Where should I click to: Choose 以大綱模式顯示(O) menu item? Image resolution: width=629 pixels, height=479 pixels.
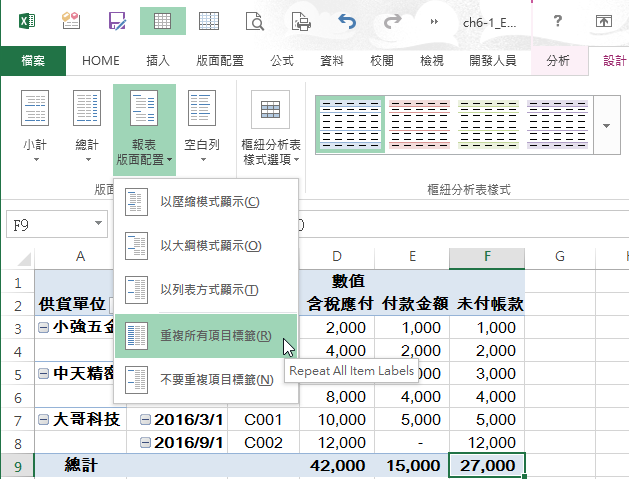pos(206,246)
